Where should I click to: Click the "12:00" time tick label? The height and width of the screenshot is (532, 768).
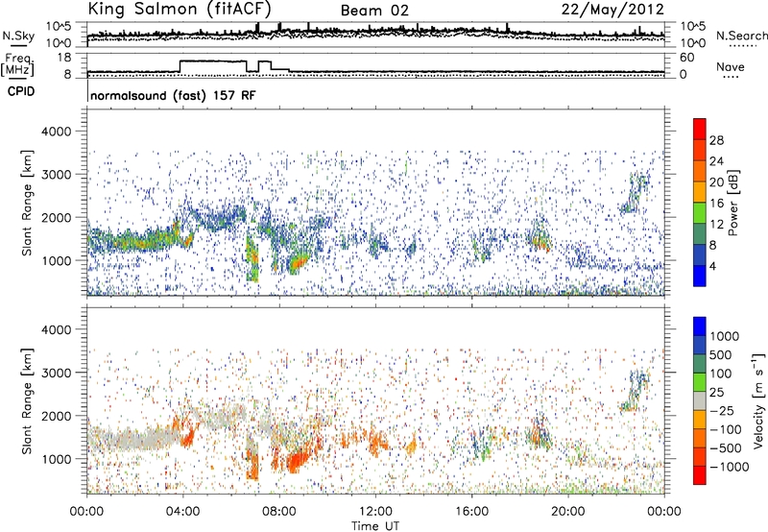pos(375,512)
